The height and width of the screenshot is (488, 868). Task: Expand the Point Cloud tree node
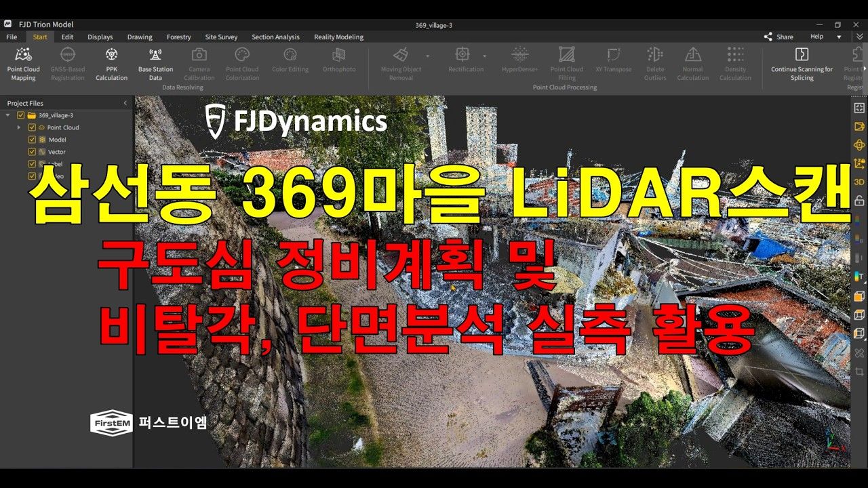19,127
